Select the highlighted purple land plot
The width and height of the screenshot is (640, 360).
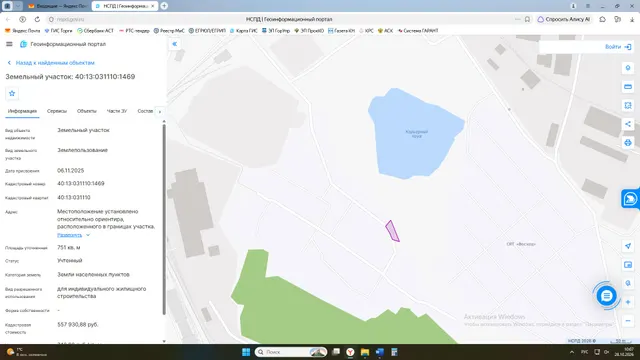pos(392,231)
